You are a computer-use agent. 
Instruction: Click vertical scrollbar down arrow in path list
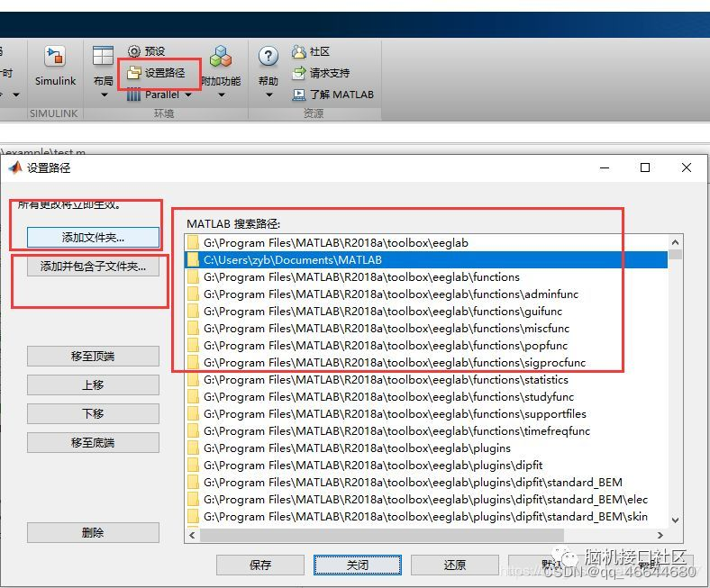click(x=675, y=520)
